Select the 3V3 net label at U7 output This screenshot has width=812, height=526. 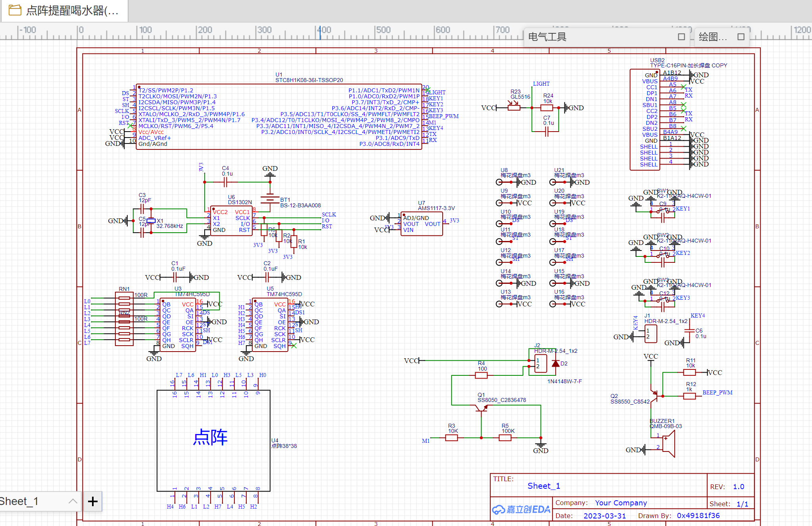454,220
